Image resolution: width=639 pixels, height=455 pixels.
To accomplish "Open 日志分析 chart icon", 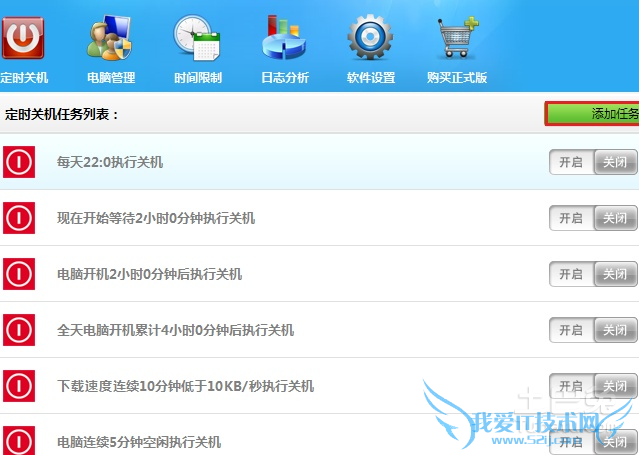I will coord(284,38).
